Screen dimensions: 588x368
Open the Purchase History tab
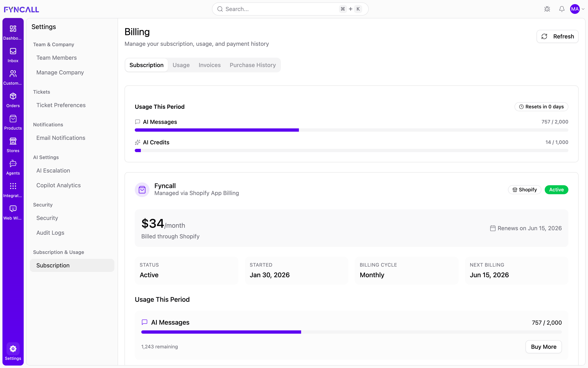coord(253,65)
